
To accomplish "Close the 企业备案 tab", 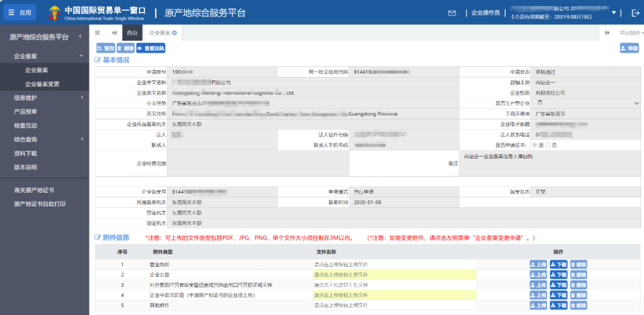I will coord(175,33).
